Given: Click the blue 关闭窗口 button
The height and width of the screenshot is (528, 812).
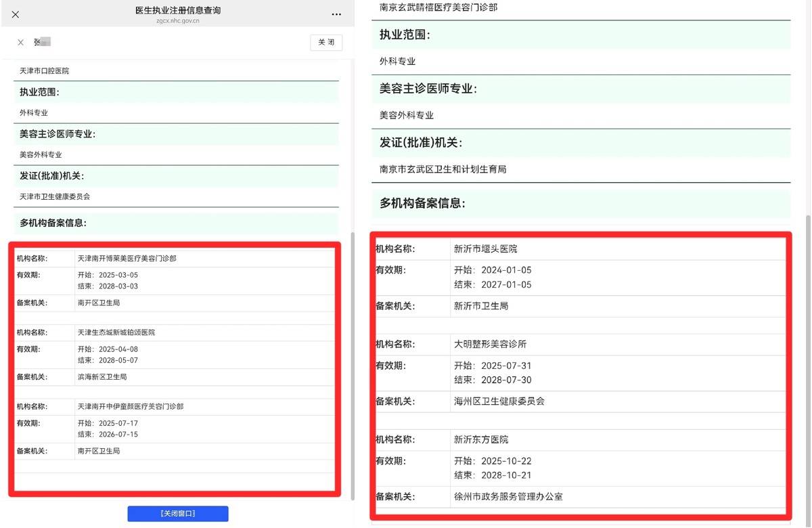Looking at the screenshot, I should coord(178,514).
